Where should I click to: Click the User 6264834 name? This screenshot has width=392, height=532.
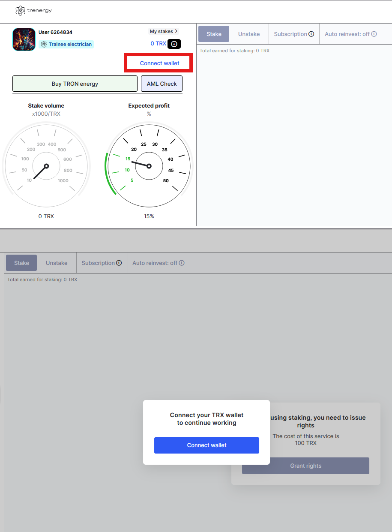click(x=55, y=32)
